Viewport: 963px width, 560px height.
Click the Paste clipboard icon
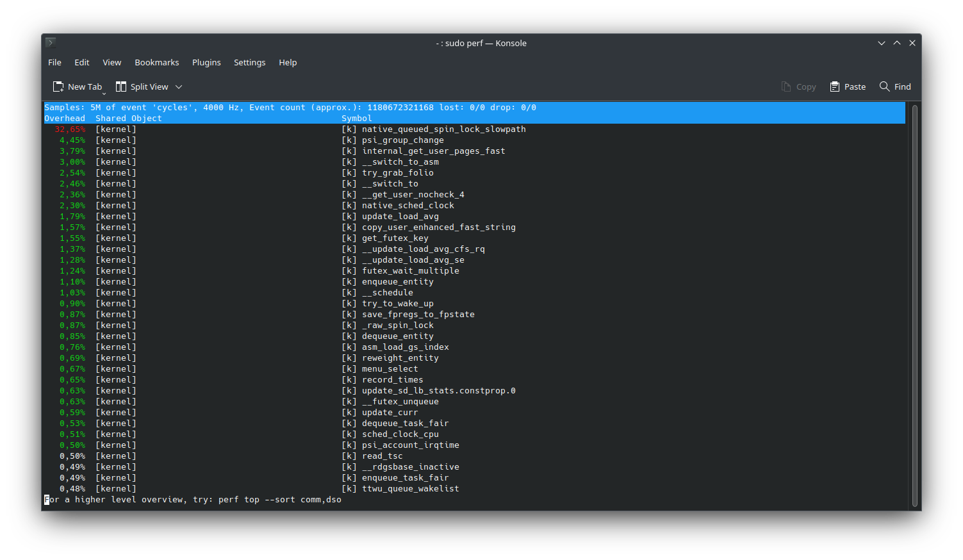click(x=834, y=86)
